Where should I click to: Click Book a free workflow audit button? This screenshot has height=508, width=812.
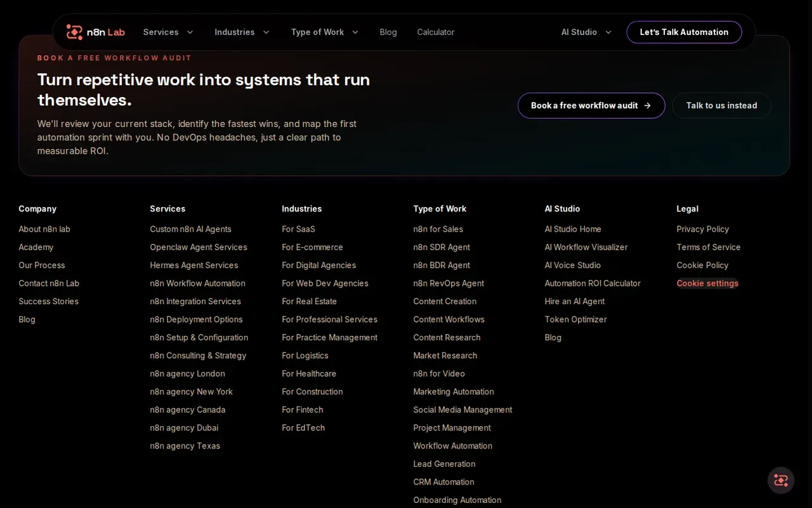click(591, 105)
